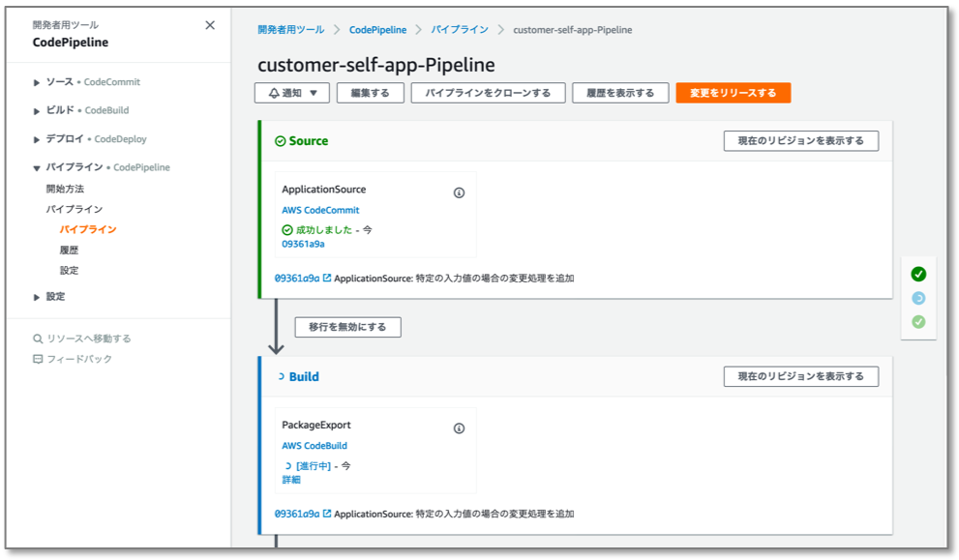Click CodePipeline in the breadcrumb trail

pyautogui.click(x=378, y=30)
